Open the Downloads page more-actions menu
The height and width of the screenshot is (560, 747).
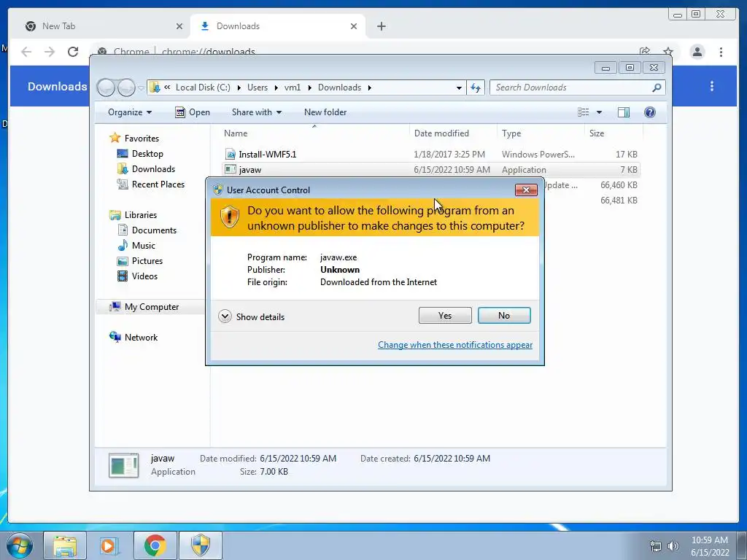[712, 86]
